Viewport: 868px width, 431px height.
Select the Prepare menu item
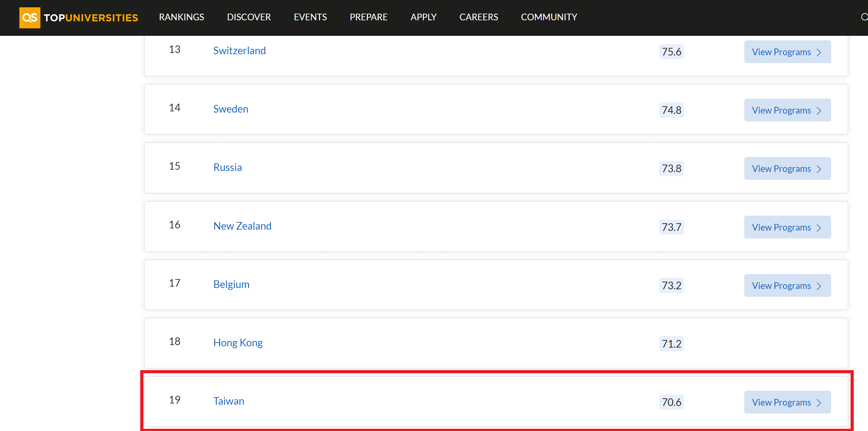(368, 17)
